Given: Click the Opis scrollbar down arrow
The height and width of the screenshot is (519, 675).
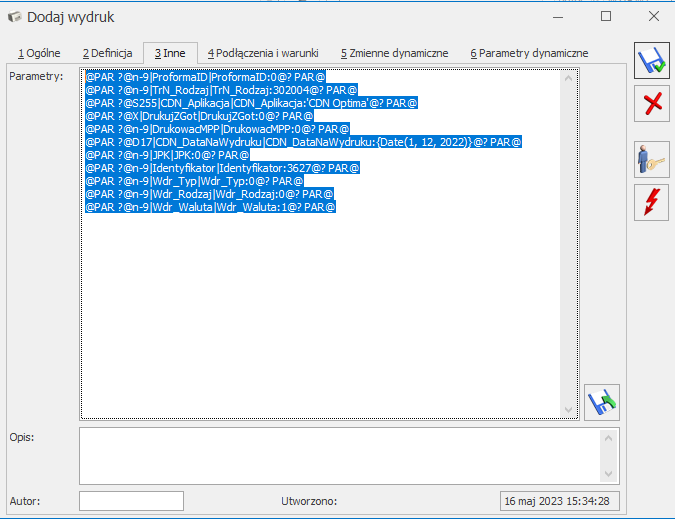Looking at the screenshot, I should pos(608,474).
